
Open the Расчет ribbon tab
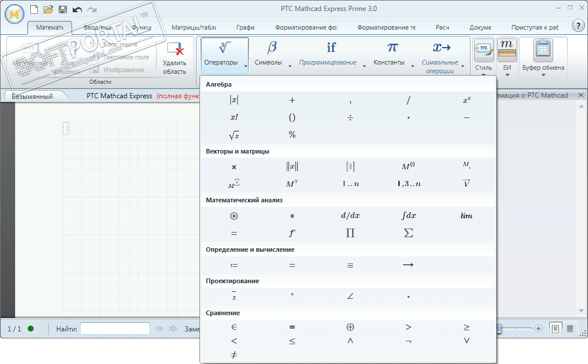pyautogui.click(x=442, y=27)
